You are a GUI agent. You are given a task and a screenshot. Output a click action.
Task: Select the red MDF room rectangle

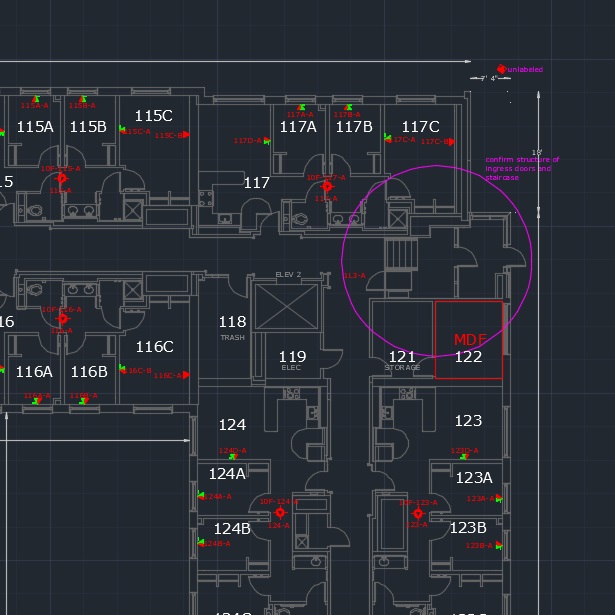point(468,340)
